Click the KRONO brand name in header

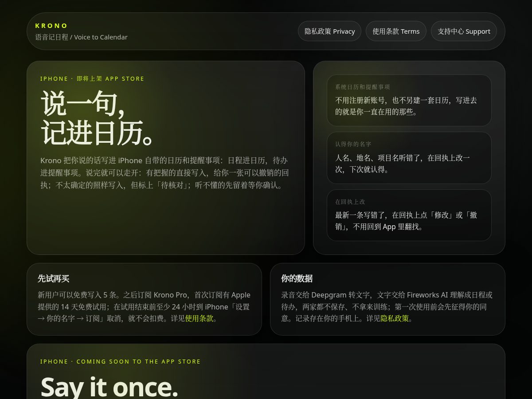pyautogui.click(x=51, y=26)
